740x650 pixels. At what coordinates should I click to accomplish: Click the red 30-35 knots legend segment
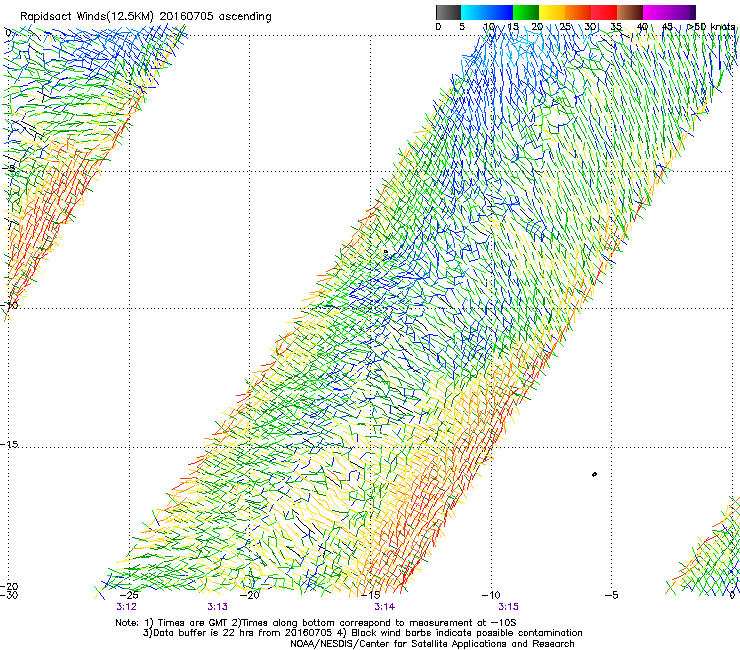coord(604,12)
